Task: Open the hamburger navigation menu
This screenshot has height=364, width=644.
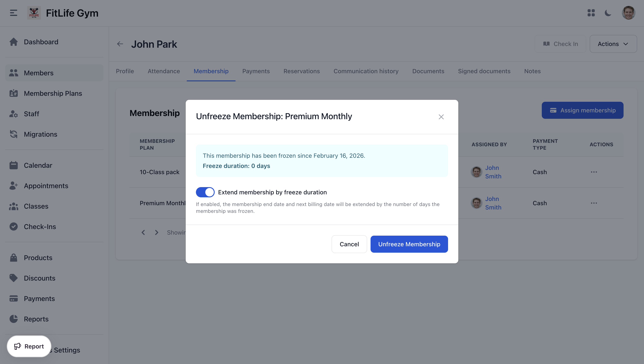Action: coord(13,13)
